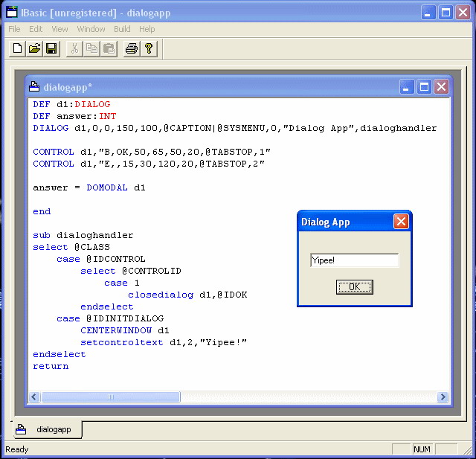Close the IBasic main window
Viewport: 476px width, 459px height.
(463, 13)
